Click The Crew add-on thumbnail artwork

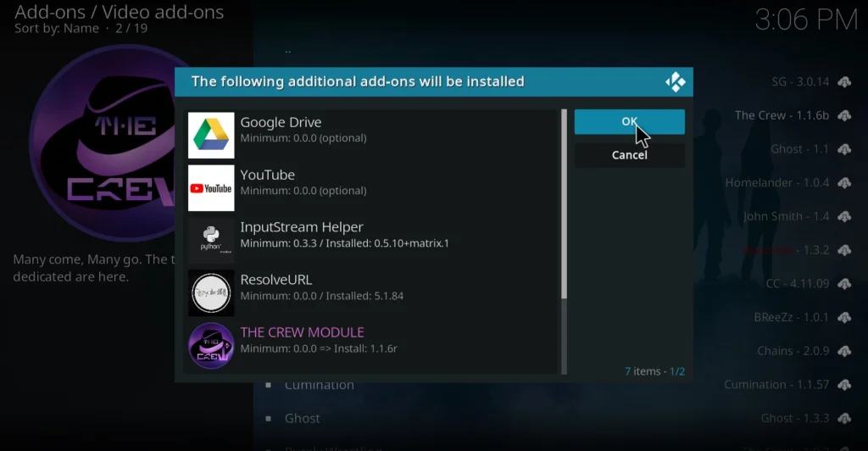click(x=103, y=144)
